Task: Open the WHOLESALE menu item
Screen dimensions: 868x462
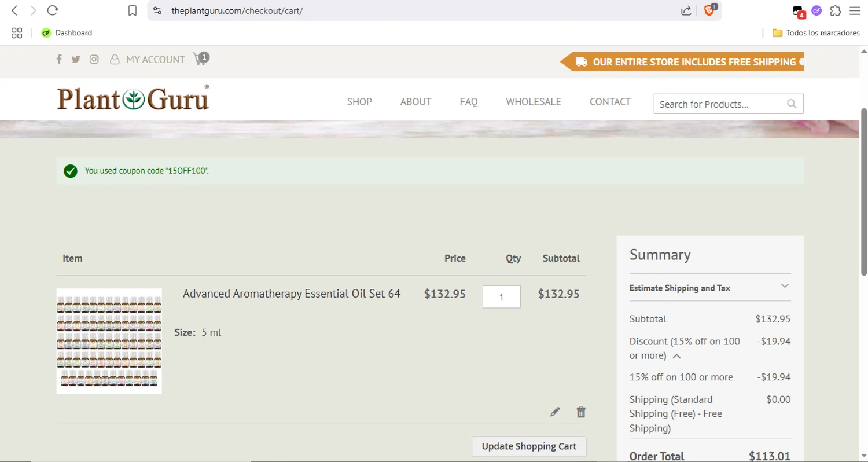Action: coord(534,102)
